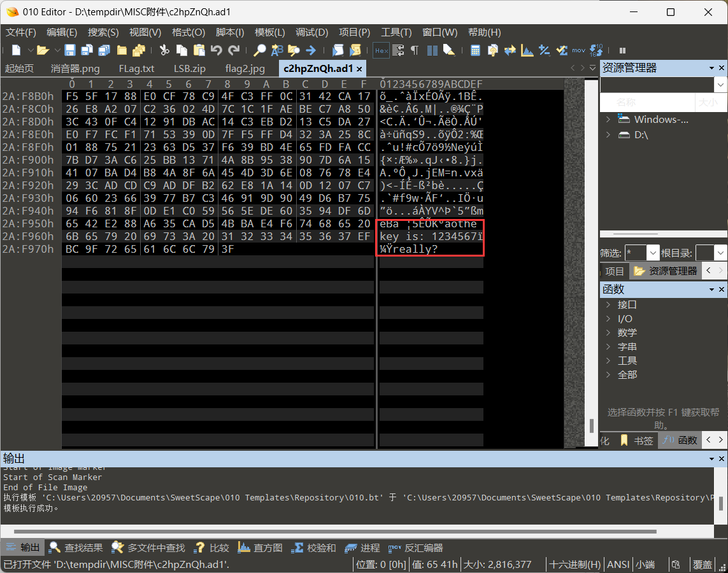Click the Cut scissors icon

click(164, 50)
